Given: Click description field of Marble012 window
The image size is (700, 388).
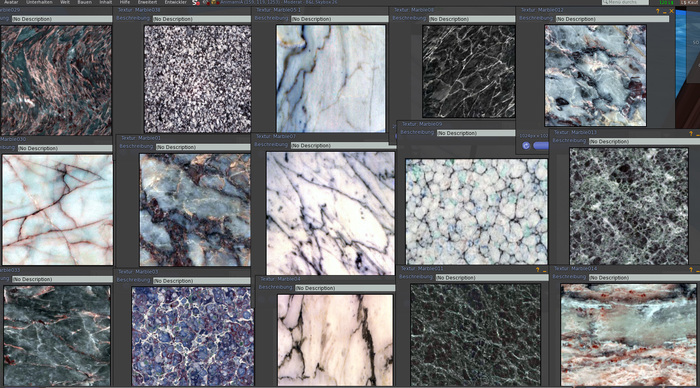Looking at the screenshot, I should [612, 19].
